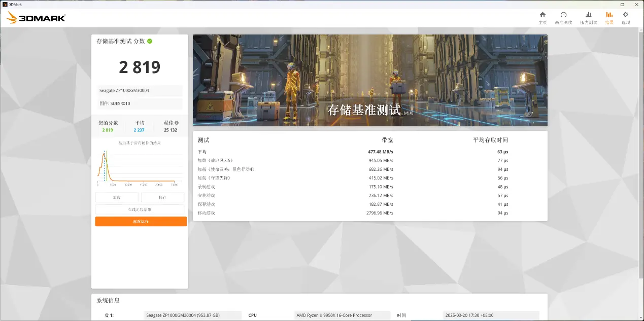Click the orange 再次运行 run again button
644x321 pixels.
(141, 222)
